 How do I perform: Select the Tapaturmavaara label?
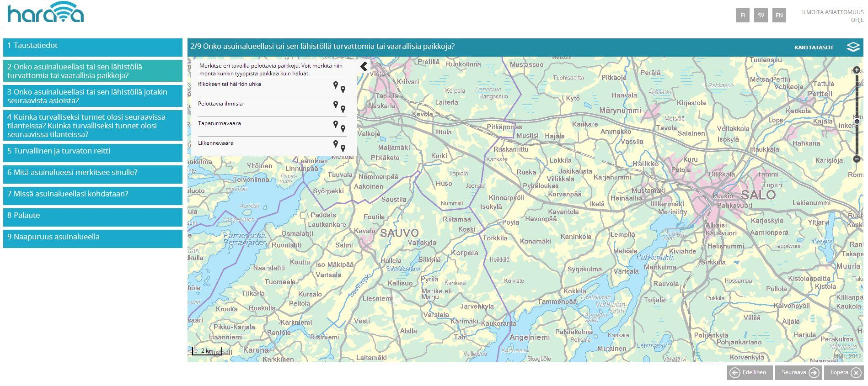click(x=220, y=123)
